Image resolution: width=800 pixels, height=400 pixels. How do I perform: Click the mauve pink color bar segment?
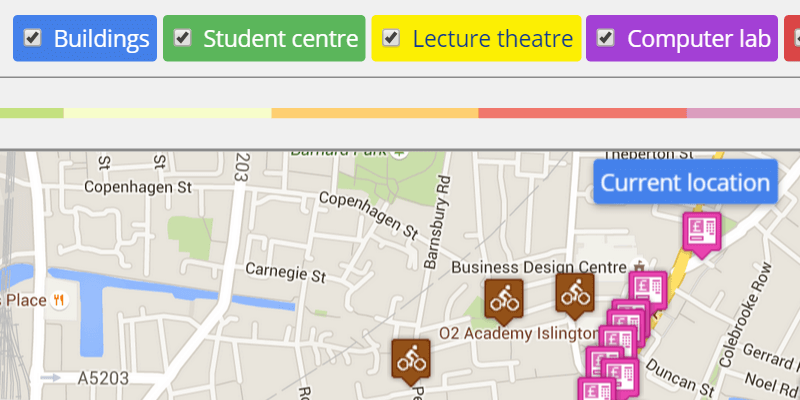pos(743,113)
